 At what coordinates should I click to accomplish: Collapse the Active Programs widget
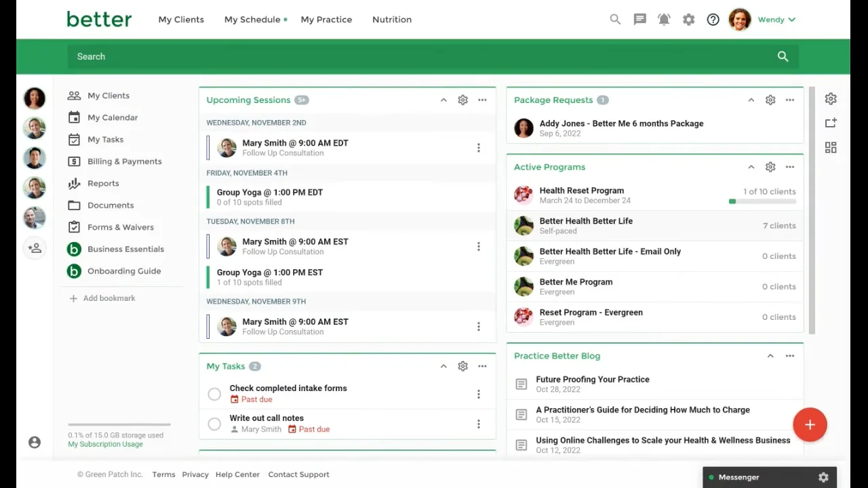pyautogui.click(x=751, y=167)
